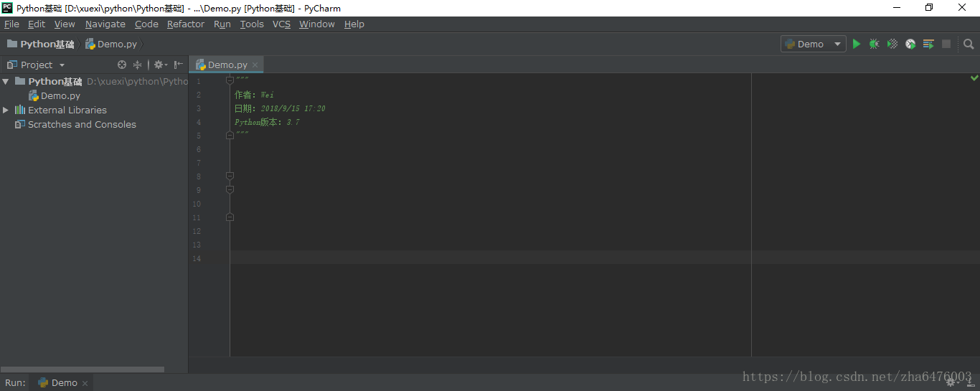This screenshot has height=391, width=980.
Task: Click Project panel horizontal scrollbar
Action: [82, 369]
